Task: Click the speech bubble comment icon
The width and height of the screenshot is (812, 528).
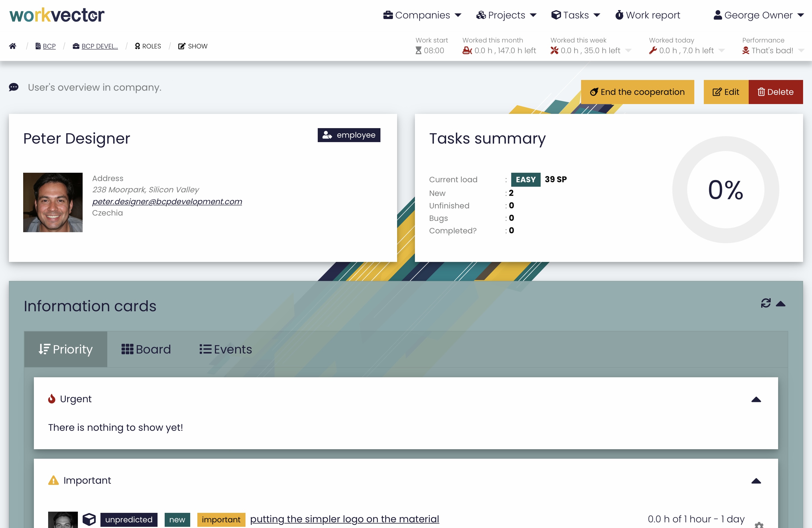Action: (x=14, y=87)
